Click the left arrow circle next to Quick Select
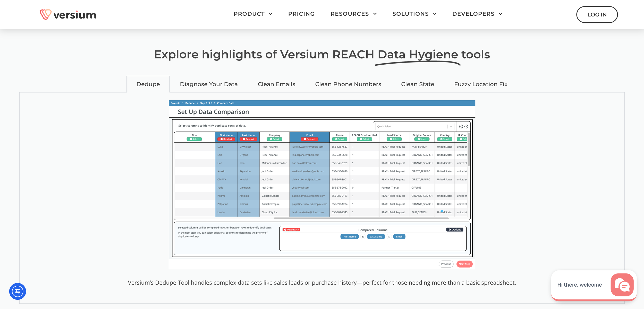 tap(461, 127)
